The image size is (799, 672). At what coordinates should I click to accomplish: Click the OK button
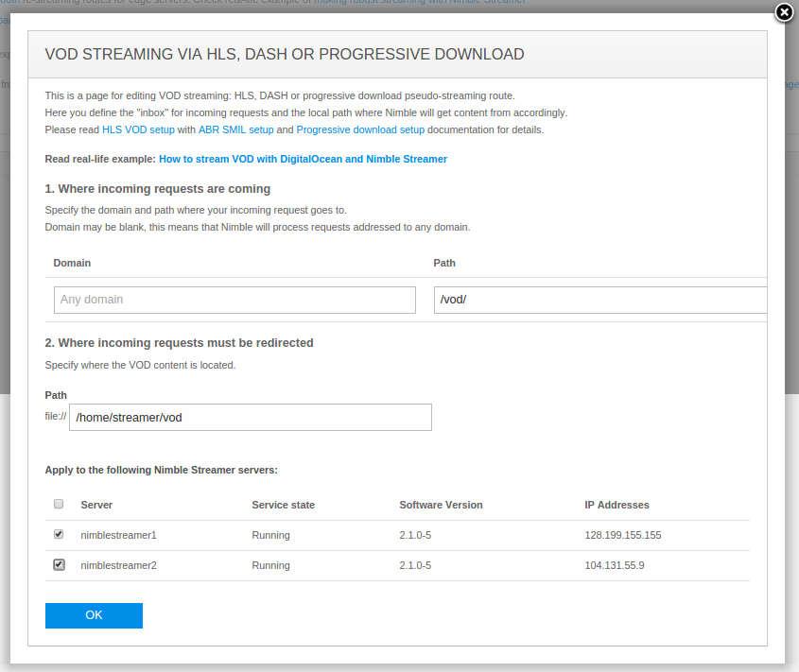(94, 615)
